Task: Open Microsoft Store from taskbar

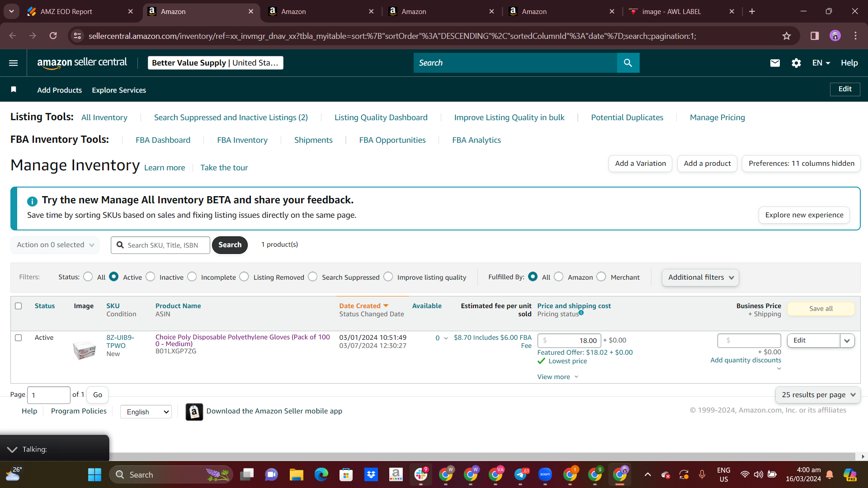Action: [346, 474]
